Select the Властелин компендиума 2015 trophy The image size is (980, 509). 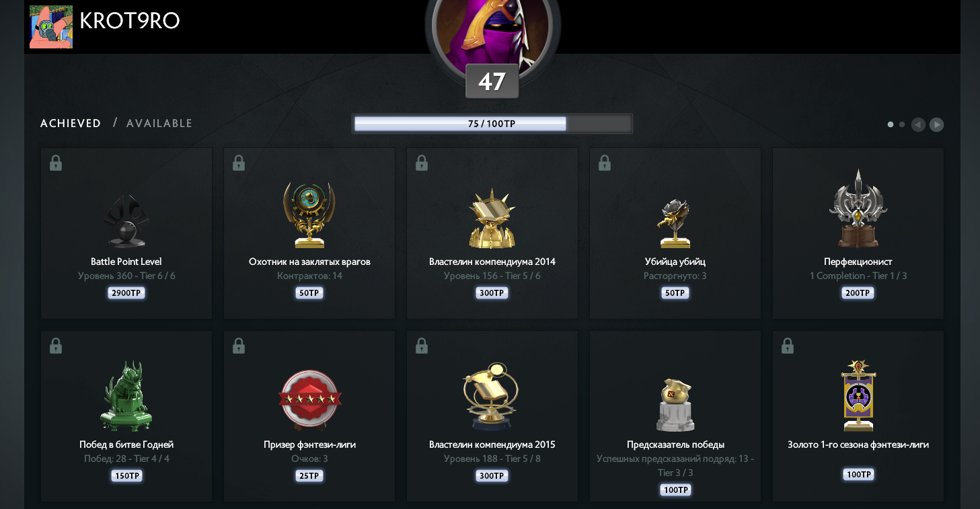tap(492, 397)
